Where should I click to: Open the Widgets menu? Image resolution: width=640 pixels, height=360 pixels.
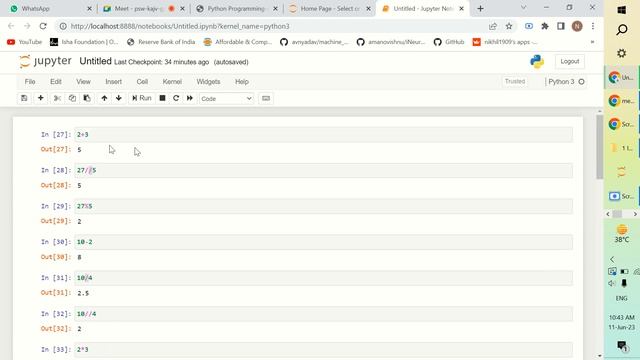(208, 82)
